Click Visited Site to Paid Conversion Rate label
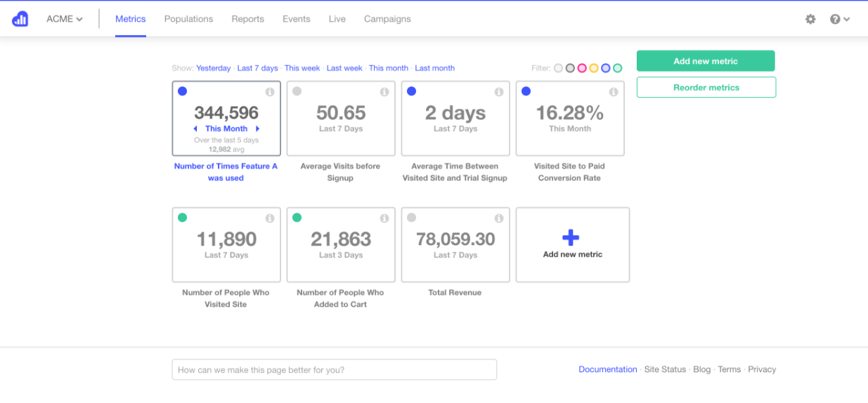Viewport: 868px width, 403px height. tap(569, 172)
